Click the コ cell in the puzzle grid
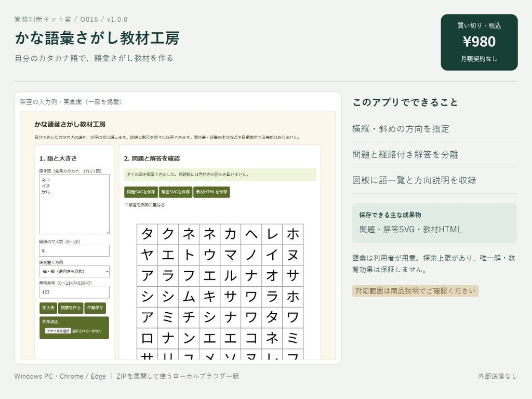 point(251,338)
